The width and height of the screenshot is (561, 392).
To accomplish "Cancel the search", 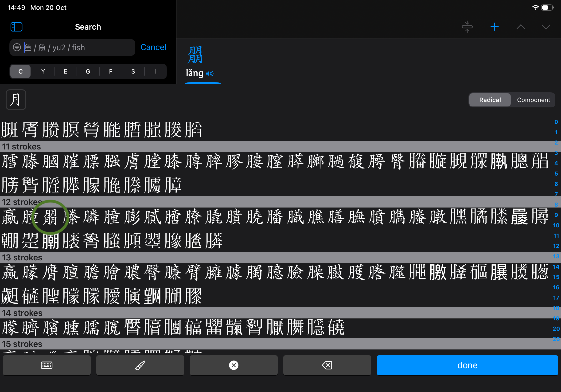I will point(153,47).
